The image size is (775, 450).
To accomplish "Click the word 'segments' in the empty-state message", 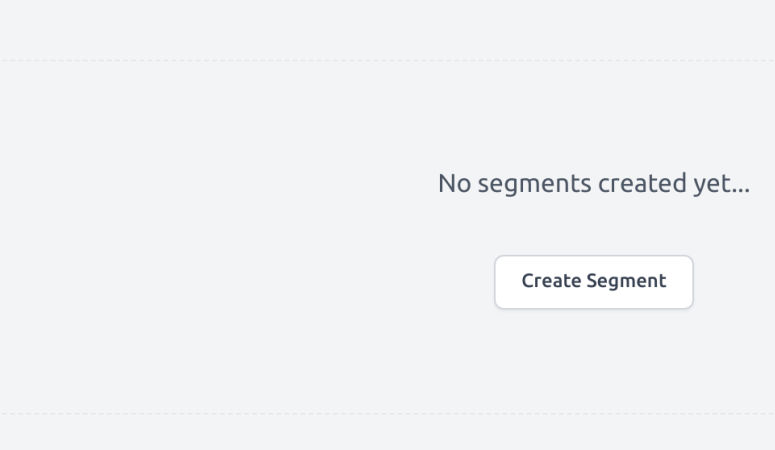I will (534, 185).
